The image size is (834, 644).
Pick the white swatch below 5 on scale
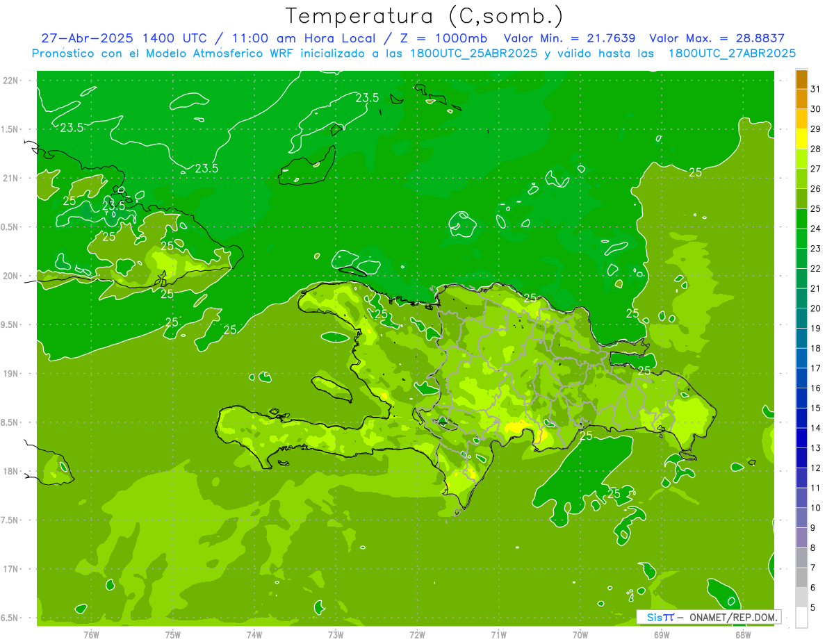point(801,618)
